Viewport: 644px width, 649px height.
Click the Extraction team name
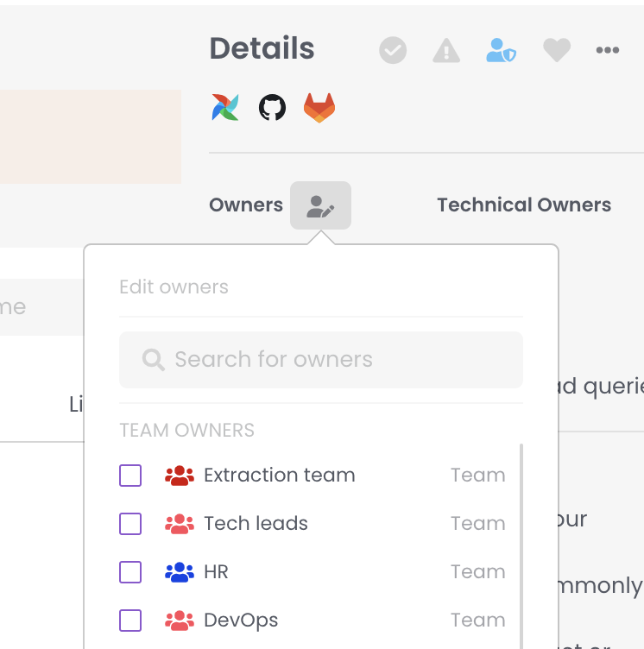[x=279, y=476]
